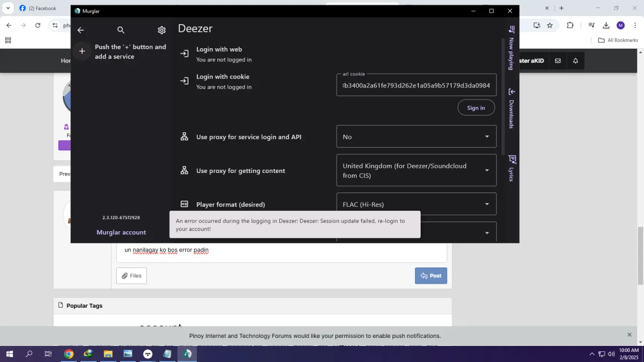Reload the page in Chrome

click(38, 25)
